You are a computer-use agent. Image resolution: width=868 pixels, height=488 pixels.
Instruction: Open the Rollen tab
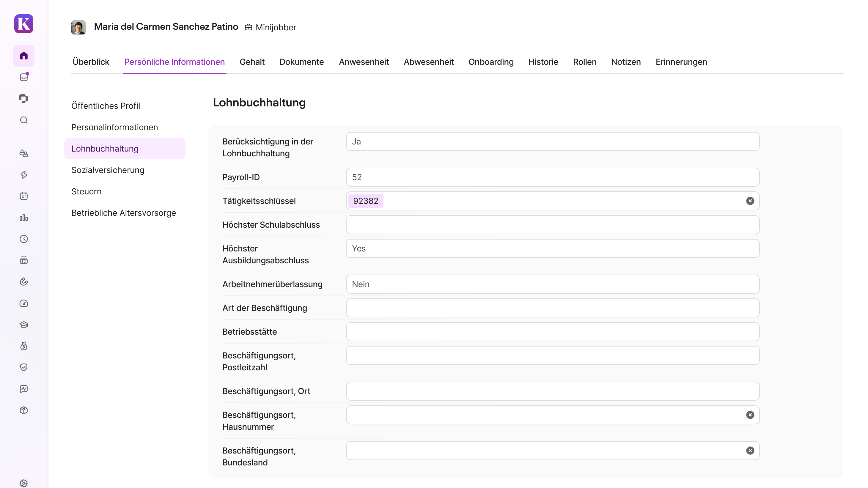tap(585, 62)
